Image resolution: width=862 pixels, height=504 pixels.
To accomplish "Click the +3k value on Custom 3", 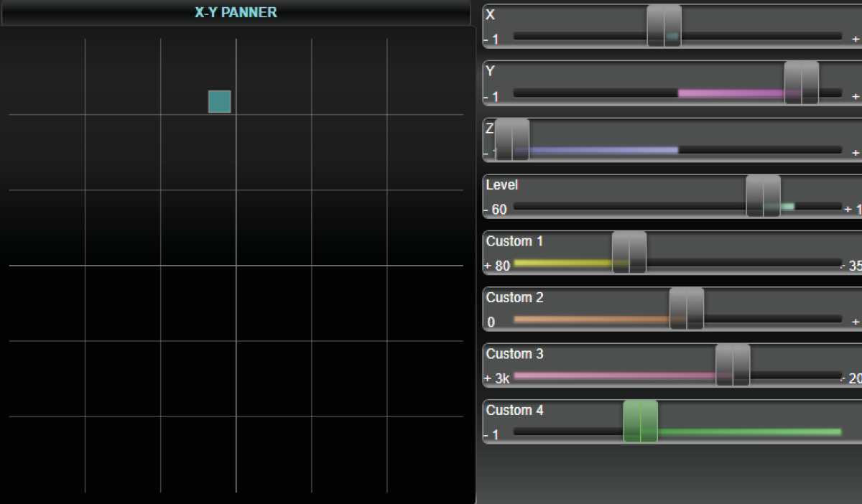I will tap(497, 379).
